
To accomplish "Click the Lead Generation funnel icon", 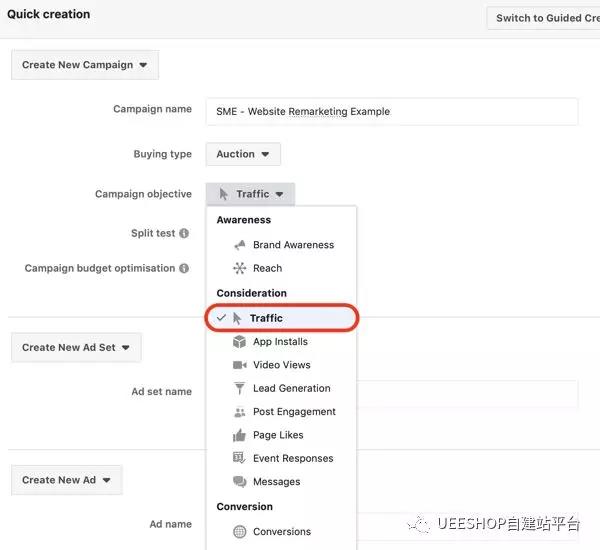I will 239,388.
